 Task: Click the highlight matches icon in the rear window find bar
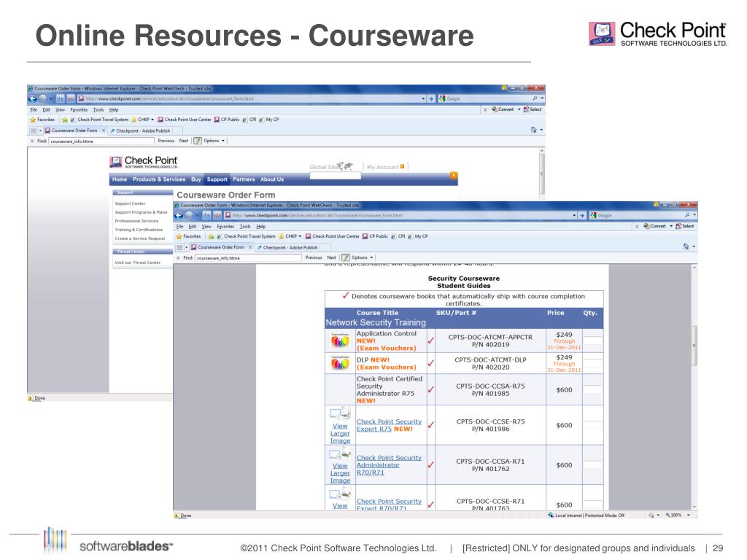click(198, 141)
